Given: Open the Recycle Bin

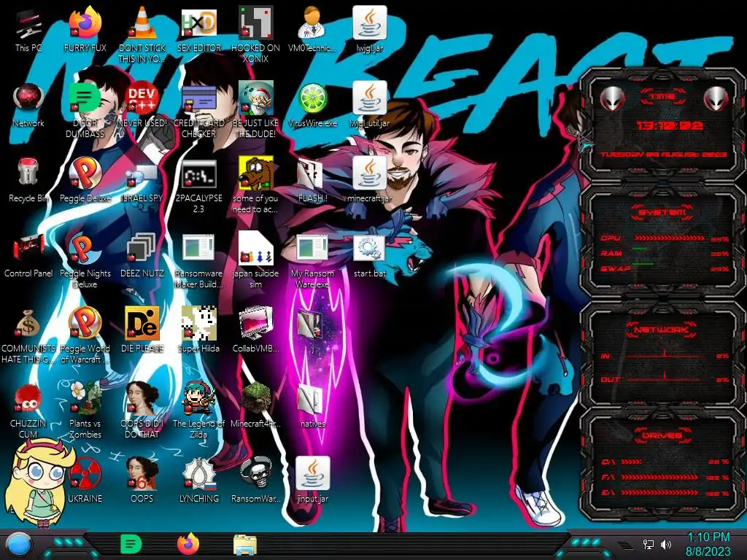Looking at the screenshot, I should tap(28, 181).
